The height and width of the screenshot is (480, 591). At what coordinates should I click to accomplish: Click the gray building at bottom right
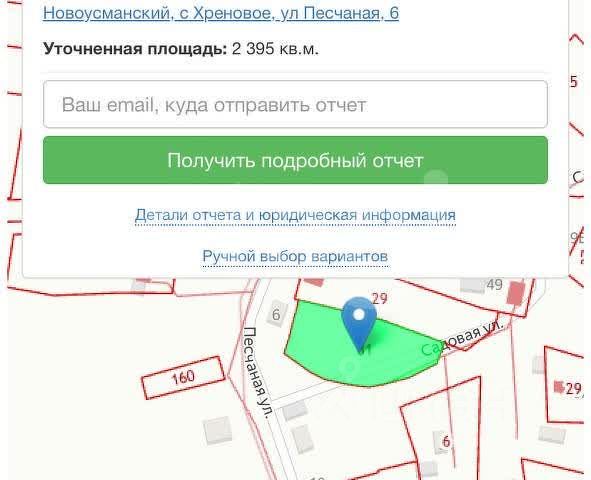tap(552, 435)
